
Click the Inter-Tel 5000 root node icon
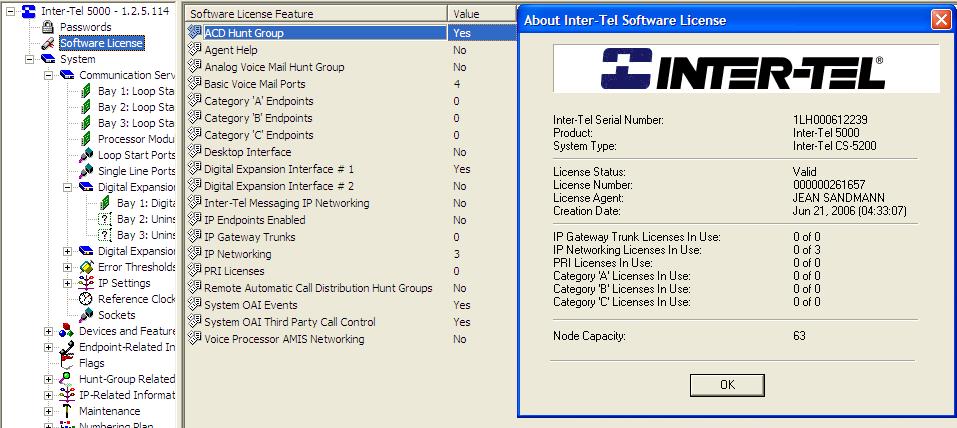[x=29, y=11]
